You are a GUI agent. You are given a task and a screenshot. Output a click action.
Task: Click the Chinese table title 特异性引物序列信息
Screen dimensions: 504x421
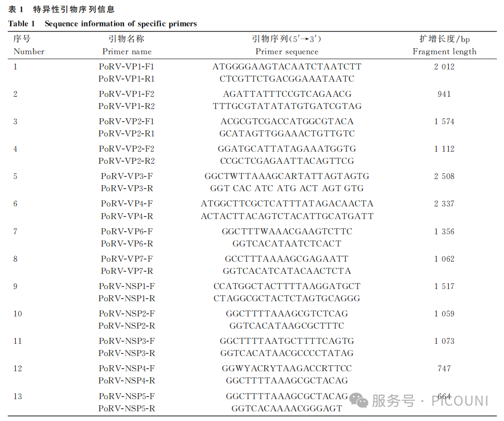tap(74, 10)
